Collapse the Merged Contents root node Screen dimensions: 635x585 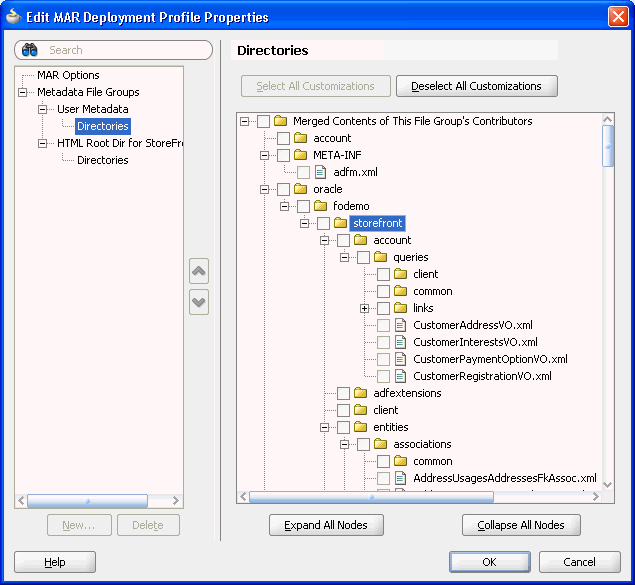pos(244,121)
